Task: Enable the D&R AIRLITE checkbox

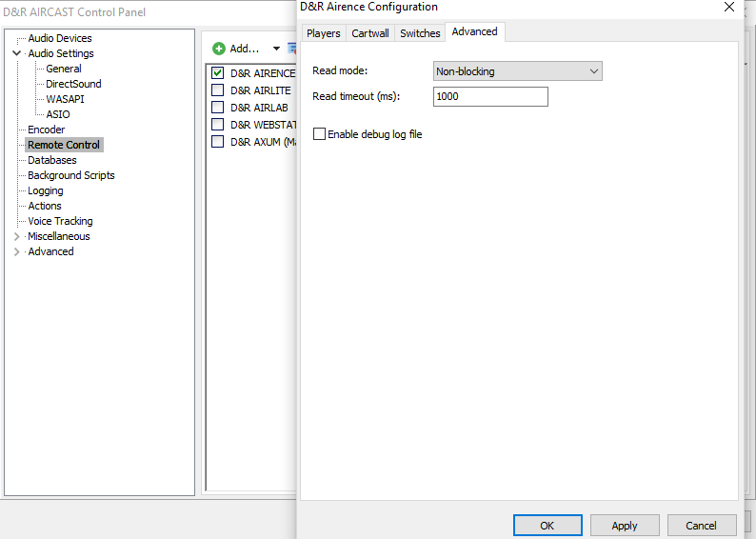Action: (x=218, y=90)
